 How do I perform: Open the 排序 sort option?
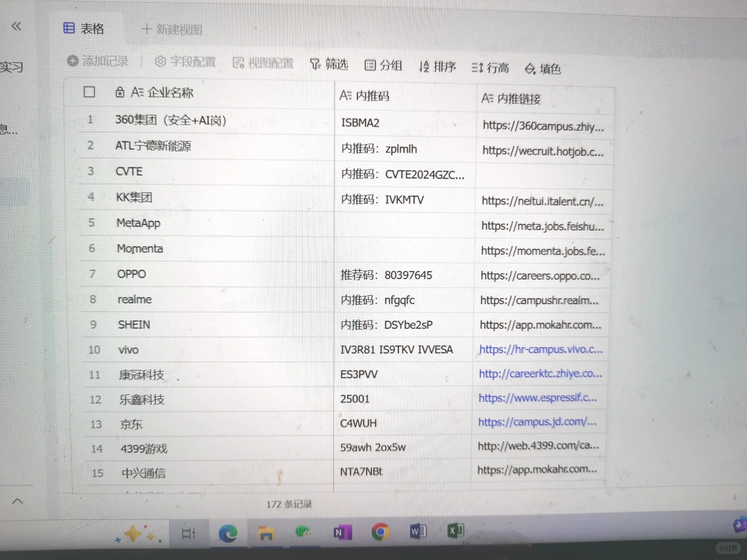(x=437, y=66)
